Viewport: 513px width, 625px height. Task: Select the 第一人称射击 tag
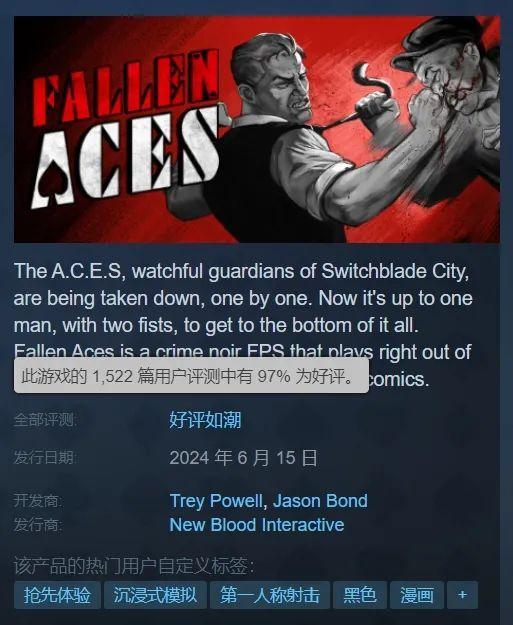point(270,595)
